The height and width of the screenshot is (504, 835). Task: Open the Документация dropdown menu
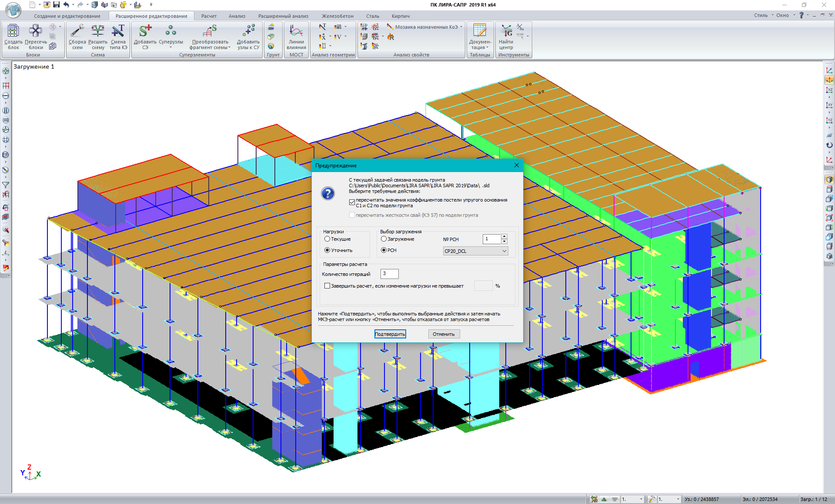click(x=480, y=39)
